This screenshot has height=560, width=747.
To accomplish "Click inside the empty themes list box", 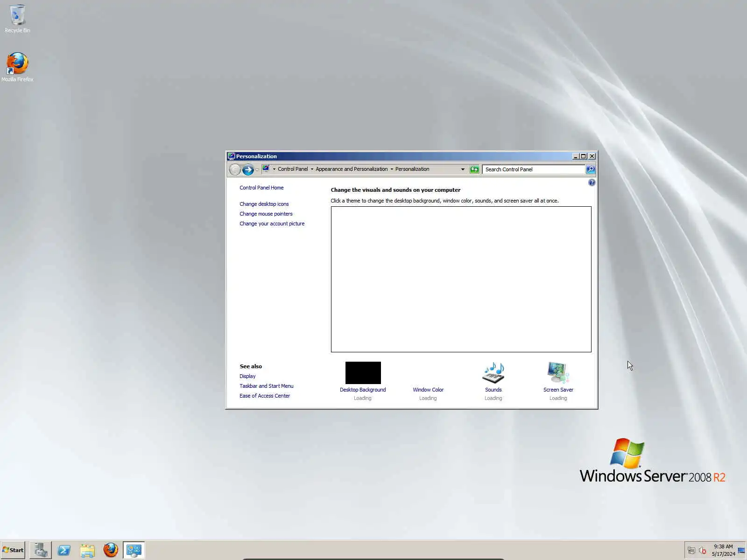I will tap(461, 279).
